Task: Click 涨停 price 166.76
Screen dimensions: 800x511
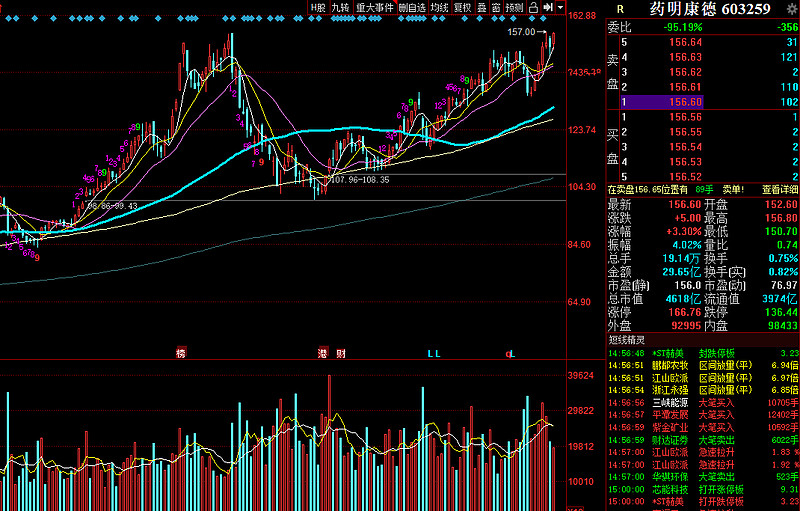Action: tap(685, 312)
